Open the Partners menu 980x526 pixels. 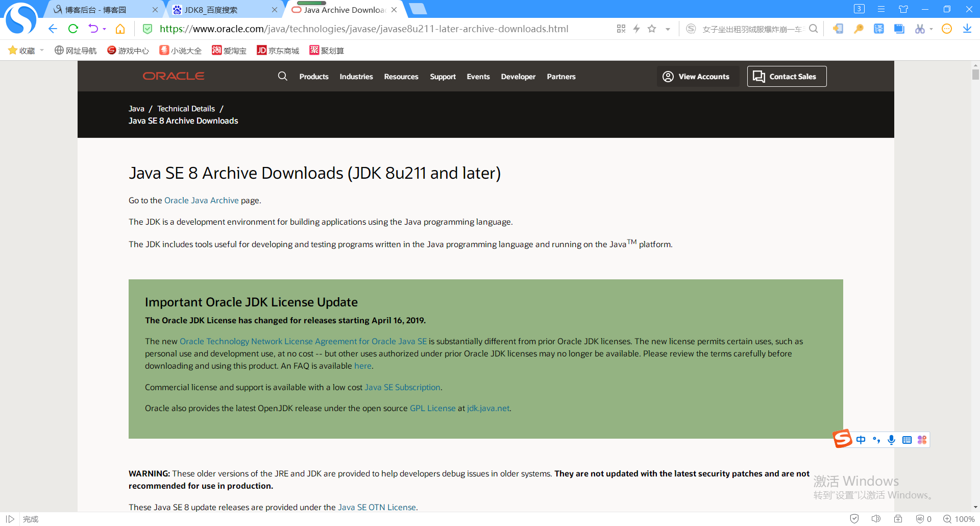point(561,77)
